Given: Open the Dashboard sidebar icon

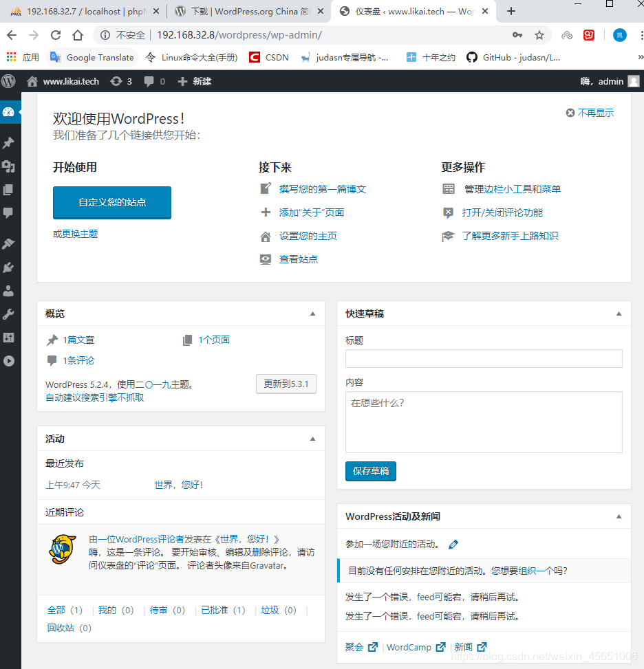Looking at the screenshot, I should pos(8,112).
